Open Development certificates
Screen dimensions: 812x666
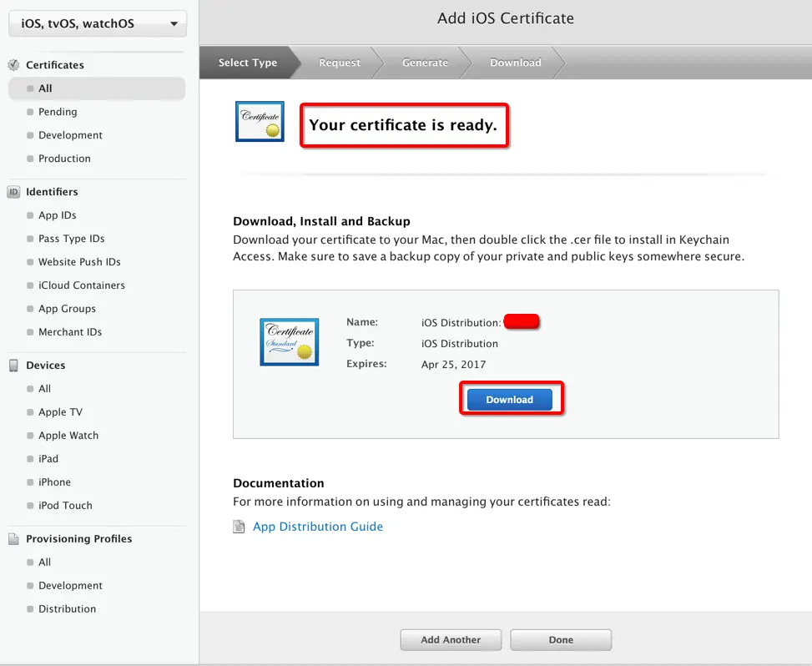tap(70, 135)
